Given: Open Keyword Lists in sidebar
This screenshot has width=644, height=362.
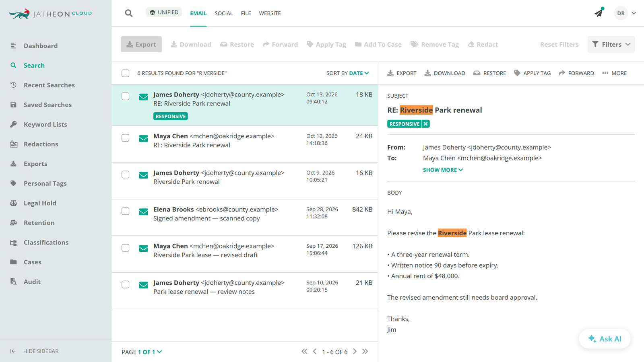Looking at the screenshot, I should click(x=45, y=125).
